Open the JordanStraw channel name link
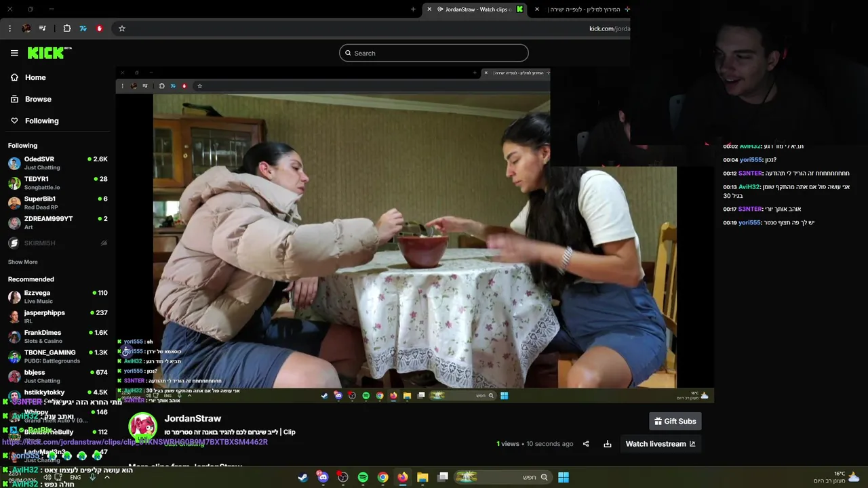Screen dimensions: 868x488 click(x=193, y=418)
